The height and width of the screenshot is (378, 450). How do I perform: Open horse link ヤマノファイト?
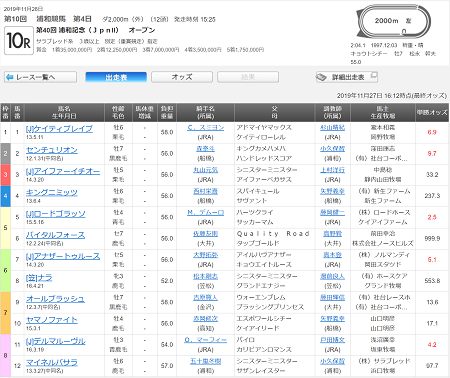coord(52,320)
